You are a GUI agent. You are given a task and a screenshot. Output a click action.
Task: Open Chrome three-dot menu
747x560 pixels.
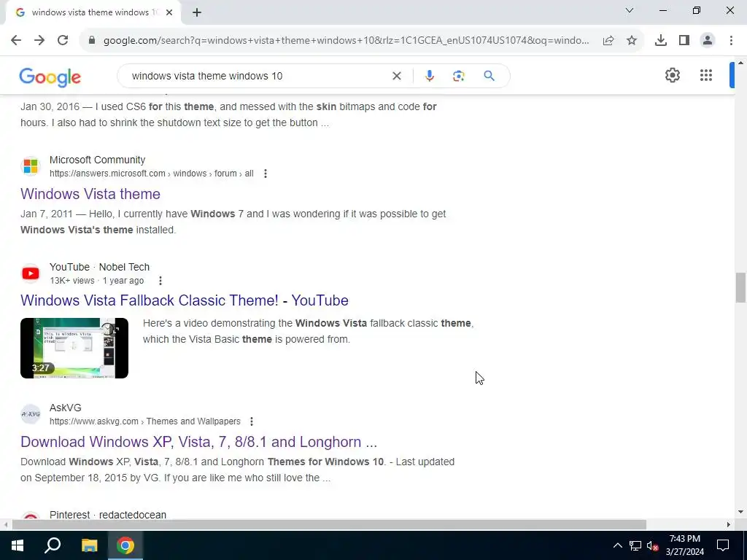tap(731, 41)
